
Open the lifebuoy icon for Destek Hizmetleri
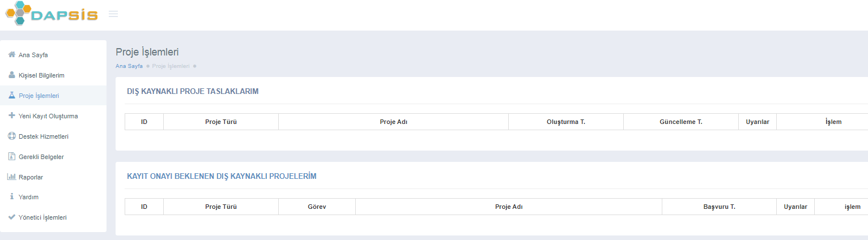click(x=11, y=136)
